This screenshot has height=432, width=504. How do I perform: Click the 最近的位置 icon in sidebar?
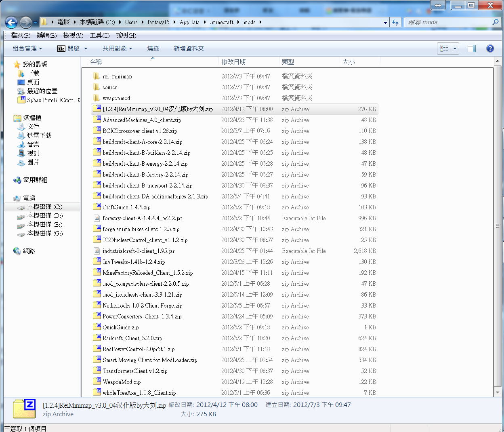click(21, 91)
